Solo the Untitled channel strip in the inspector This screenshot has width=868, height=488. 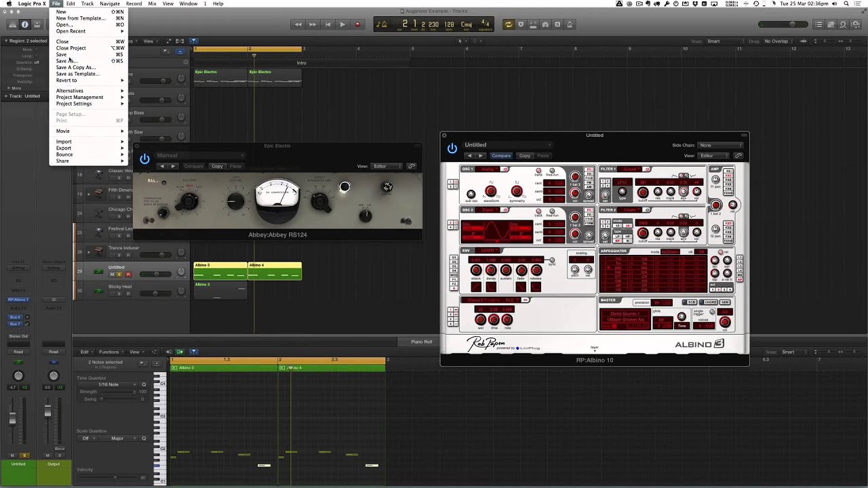tap(24, 455)
